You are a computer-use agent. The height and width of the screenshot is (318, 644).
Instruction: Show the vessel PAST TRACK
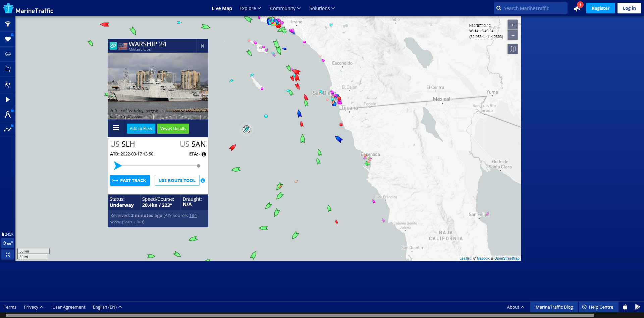coord(130,180)
